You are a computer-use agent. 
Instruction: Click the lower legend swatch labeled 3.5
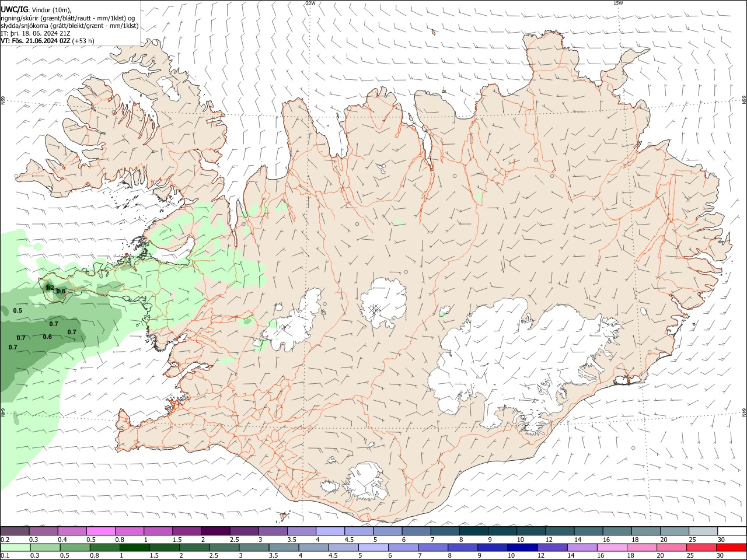pos(284,547)
